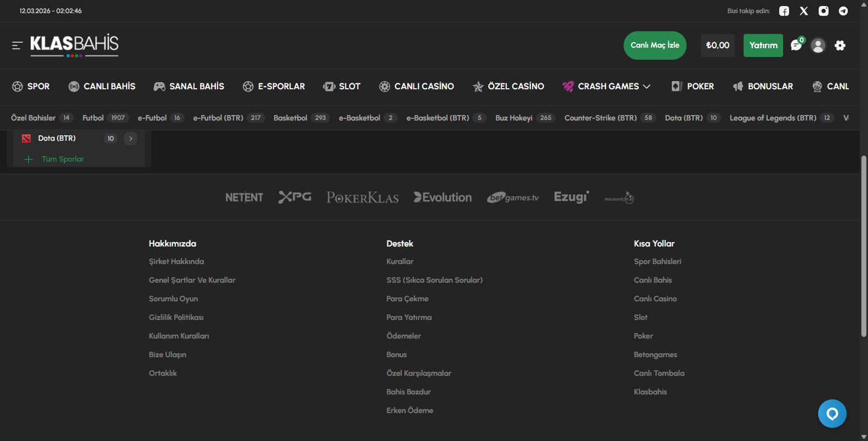Click the Betgames.tv provider logo
Image resolution: width=868 pixels, height=441 pixels.
point(513,197)
